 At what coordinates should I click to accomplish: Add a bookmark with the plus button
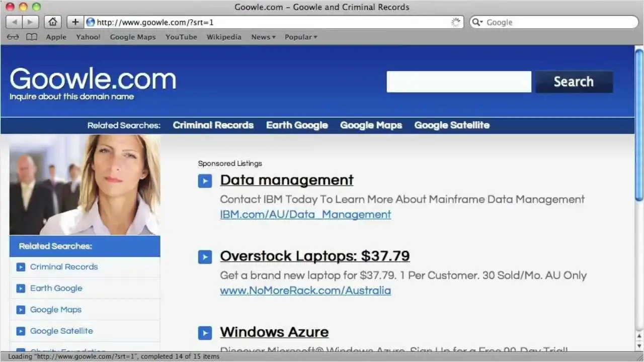coord(75,22)
